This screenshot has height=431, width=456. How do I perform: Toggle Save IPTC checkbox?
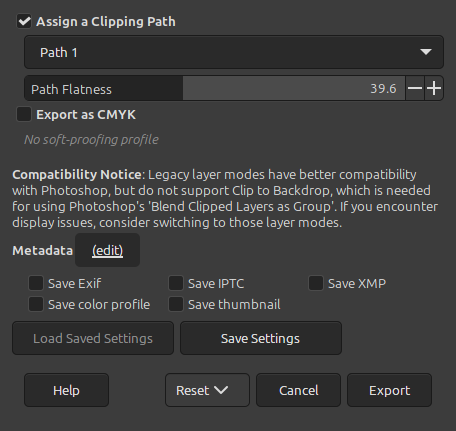tap(176, 283)
